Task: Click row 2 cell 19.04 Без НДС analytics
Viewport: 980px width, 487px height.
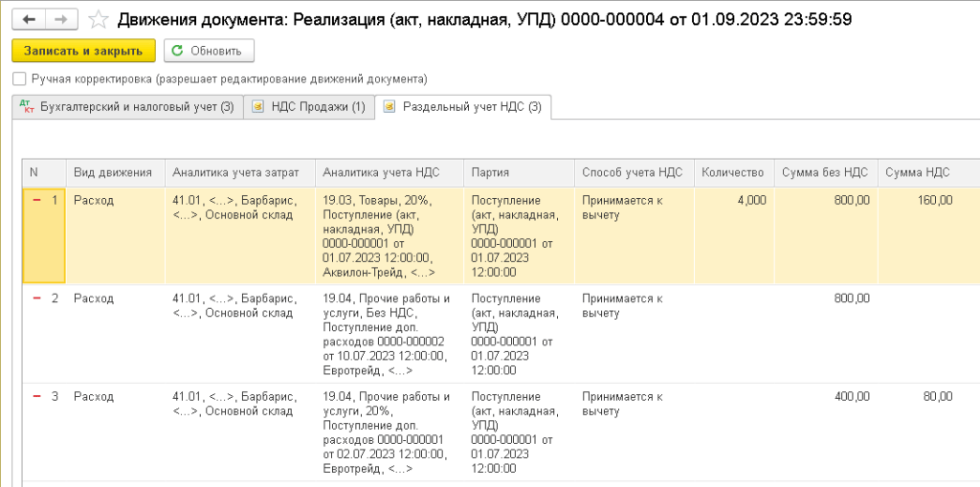Action: click(x=390, y=334)
